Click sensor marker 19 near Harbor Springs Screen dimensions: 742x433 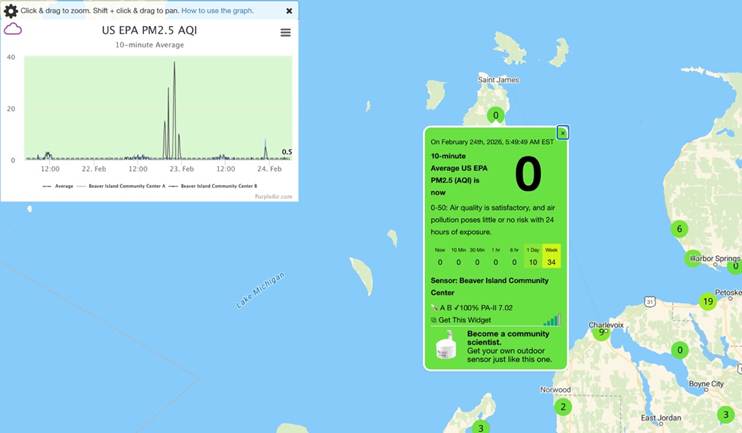(708, 301)
